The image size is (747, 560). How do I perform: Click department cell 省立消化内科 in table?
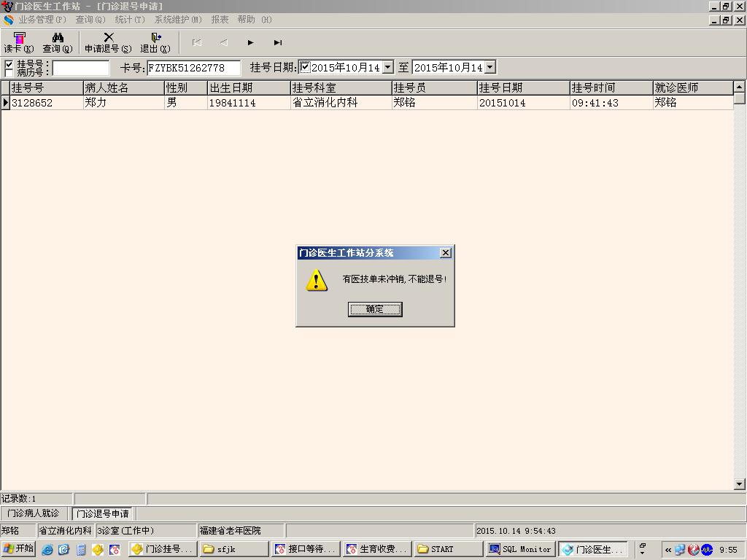click(x=341, y=102)
